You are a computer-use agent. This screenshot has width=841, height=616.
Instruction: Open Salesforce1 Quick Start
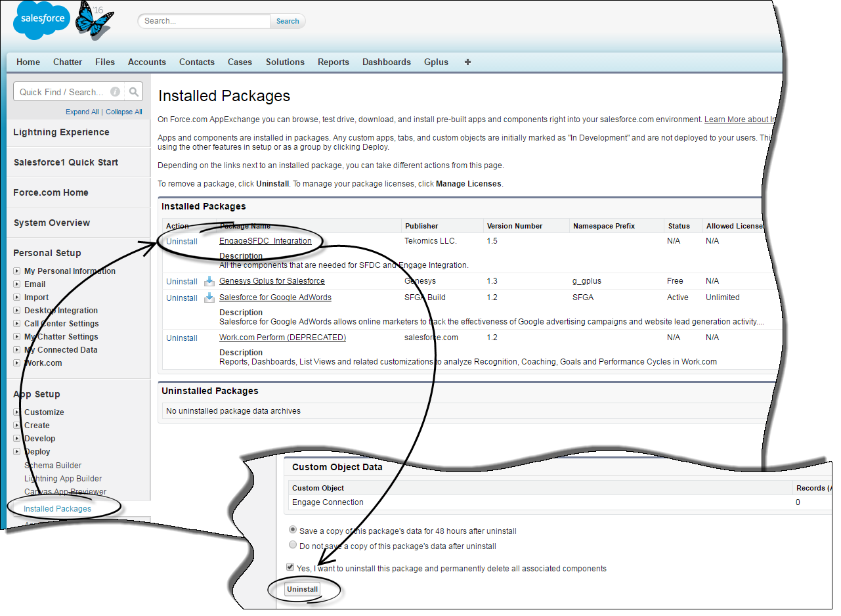click(66, 162)
